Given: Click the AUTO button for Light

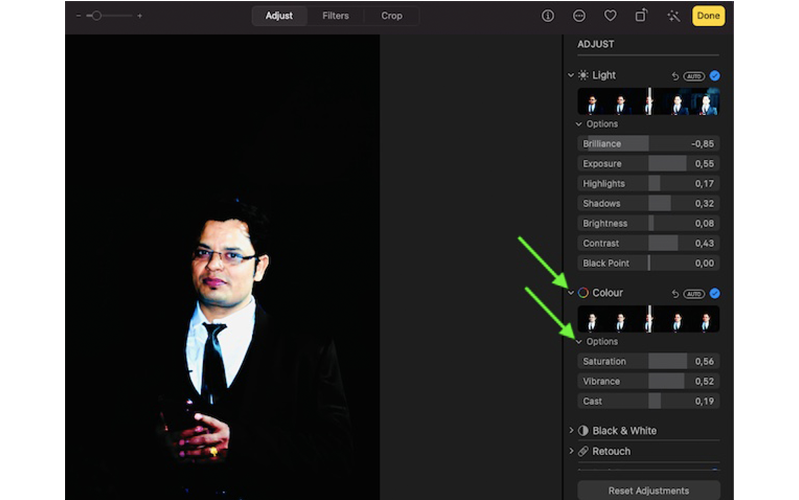Looking at the screenshot, I should pyautogui.click(x=694, y=76).
